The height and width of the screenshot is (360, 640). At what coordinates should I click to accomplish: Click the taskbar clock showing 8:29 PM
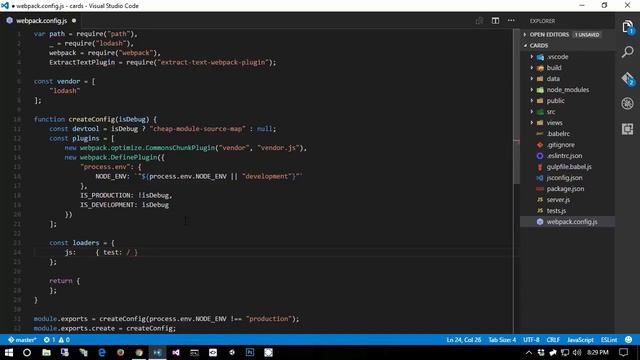[x=598, y=352]
